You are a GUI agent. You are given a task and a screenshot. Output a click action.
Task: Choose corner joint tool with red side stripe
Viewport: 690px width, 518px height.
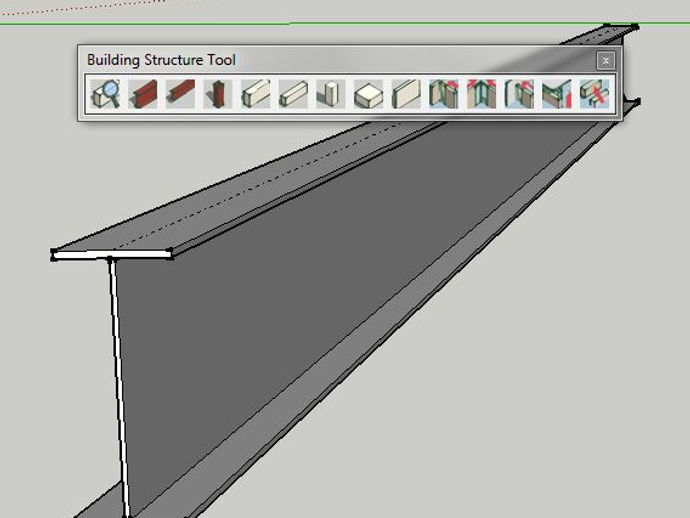coord(556,94)
